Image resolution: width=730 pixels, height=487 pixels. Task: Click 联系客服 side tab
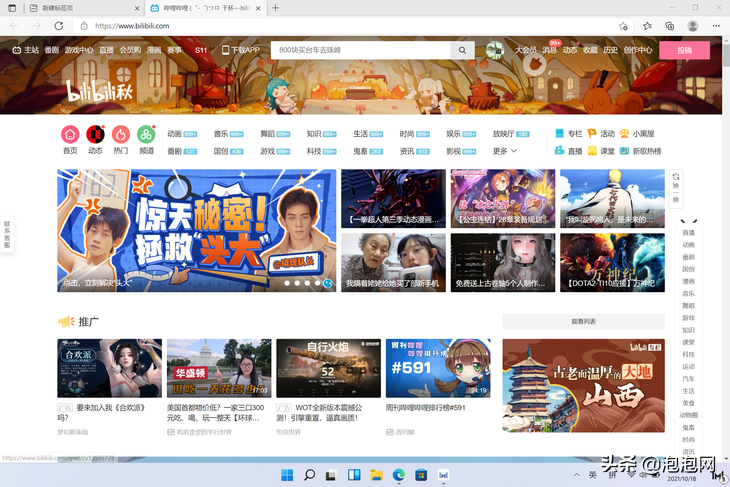pyautogui.click(x=7, y=235)
